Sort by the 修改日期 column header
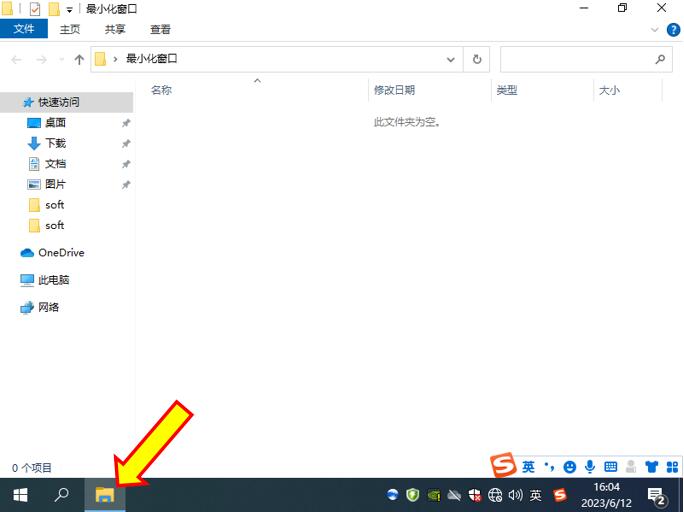 point(394,90)
